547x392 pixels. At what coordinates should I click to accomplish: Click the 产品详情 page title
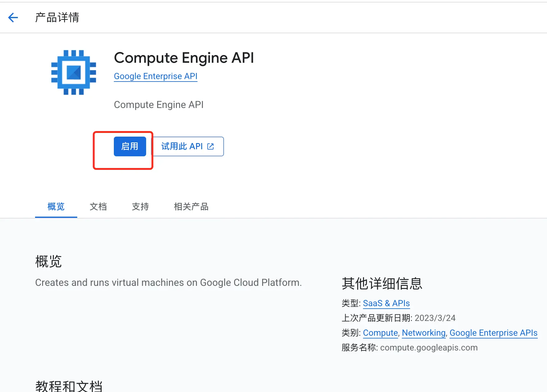57,18
